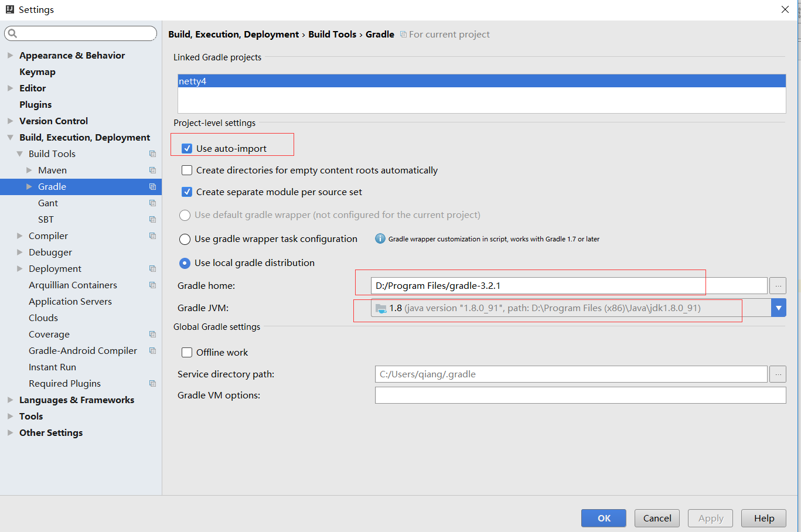Expand the Tools section arrow
This screenshot has width=801, height=532.
[10, 416]
